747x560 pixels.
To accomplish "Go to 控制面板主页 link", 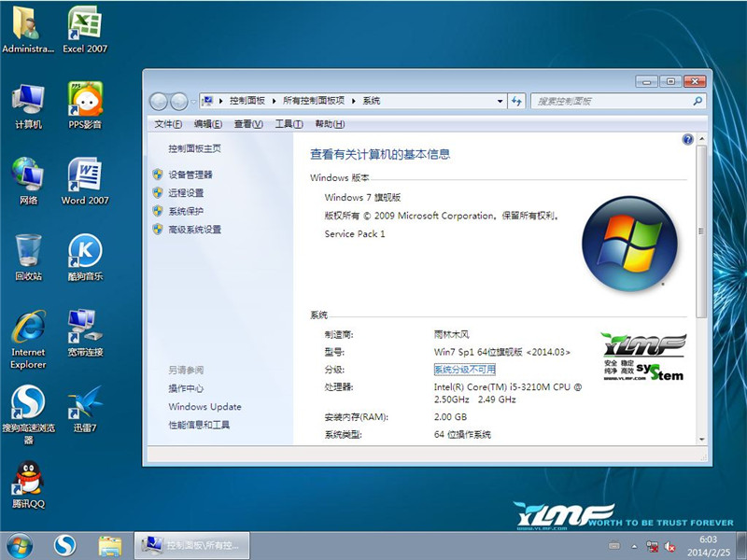I will (x=194, y=148).
